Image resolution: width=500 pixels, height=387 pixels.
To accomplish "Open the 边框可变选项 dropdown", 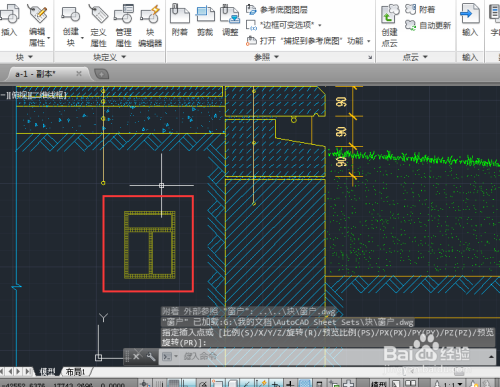I will [x=320, y=25].
